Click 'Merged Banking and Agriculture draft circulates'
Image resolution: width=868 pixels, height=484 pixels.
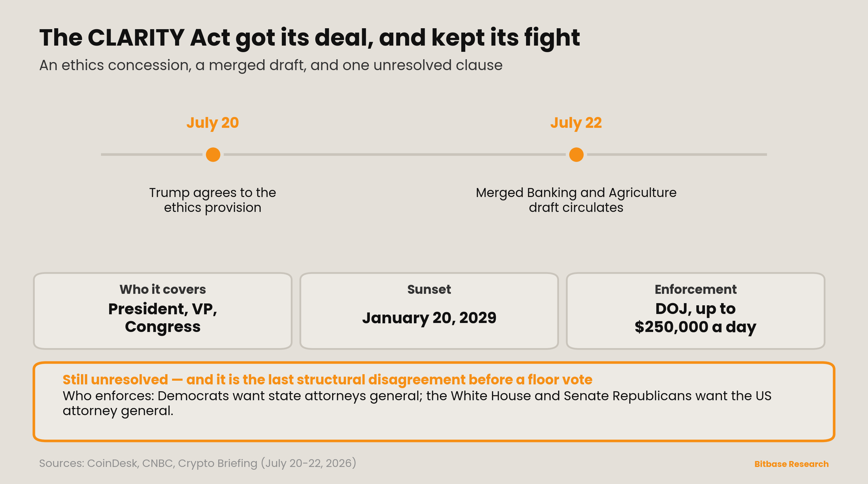(576, 200)
